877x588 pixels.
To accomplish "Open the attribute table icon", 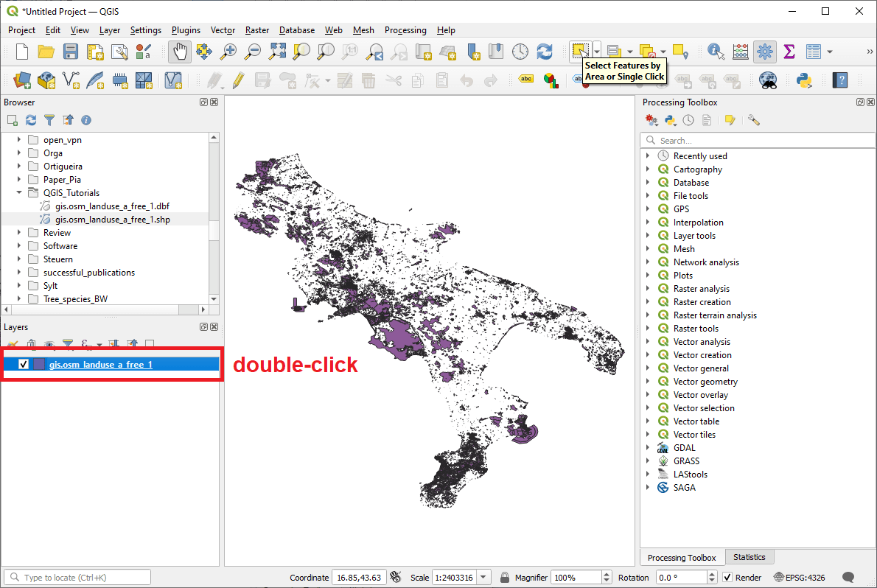I will click(813, 52).
